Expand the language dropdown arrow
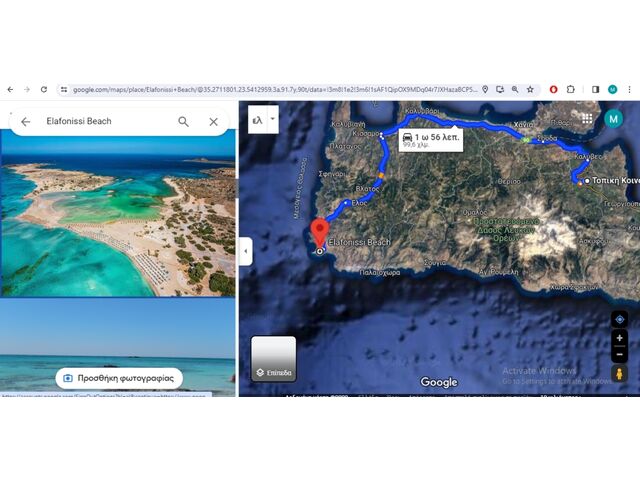 [273, 119]
